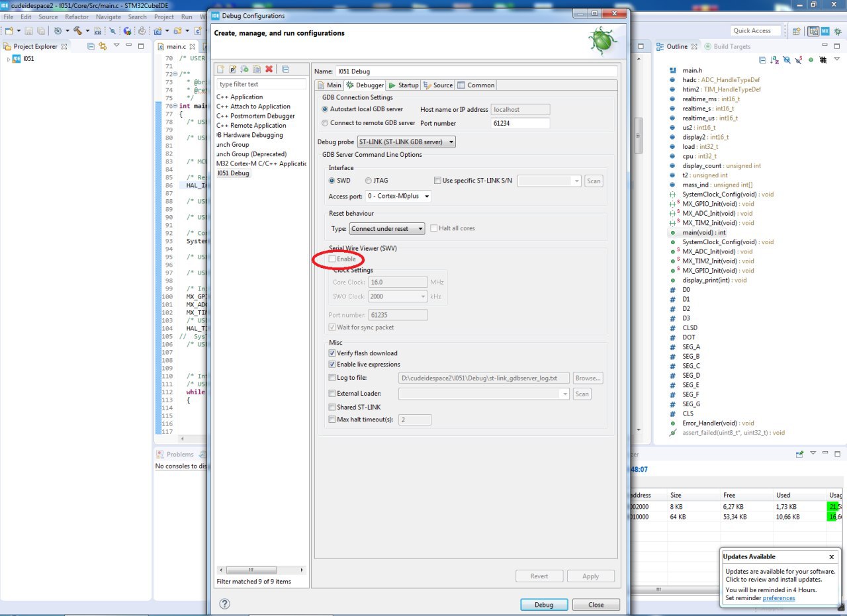Select Autostart local GDB server
Image resolution: width=847 pixels, height=616 pixels.
coord(325,109)
